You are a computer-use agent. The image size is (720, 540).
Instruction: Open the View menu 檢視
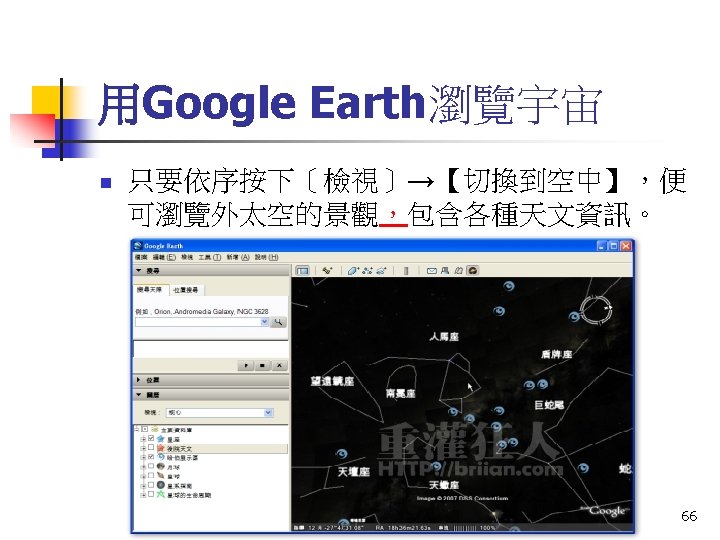187,257
